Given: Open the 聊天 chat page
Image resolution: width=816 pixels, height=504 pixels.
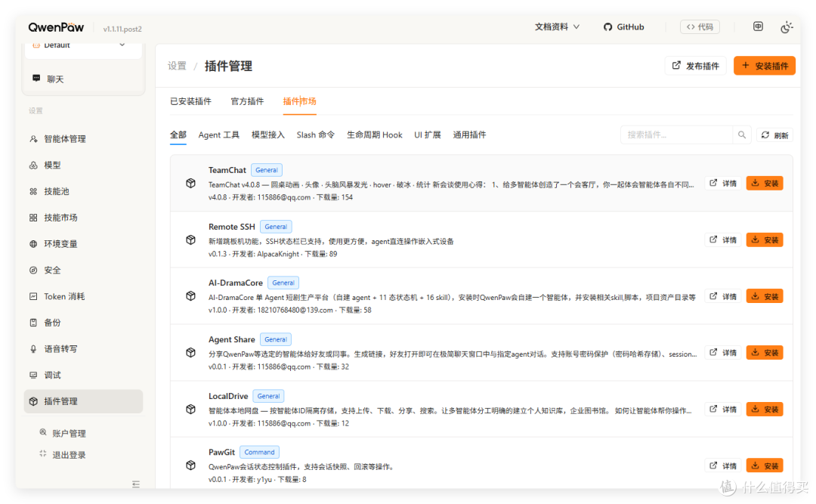Looking at the screenshot, I should point(83,79).
